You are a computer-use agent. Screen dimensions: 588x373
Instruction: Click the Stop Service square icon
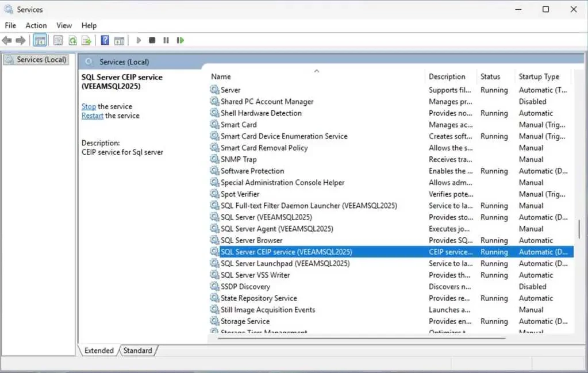152,40
